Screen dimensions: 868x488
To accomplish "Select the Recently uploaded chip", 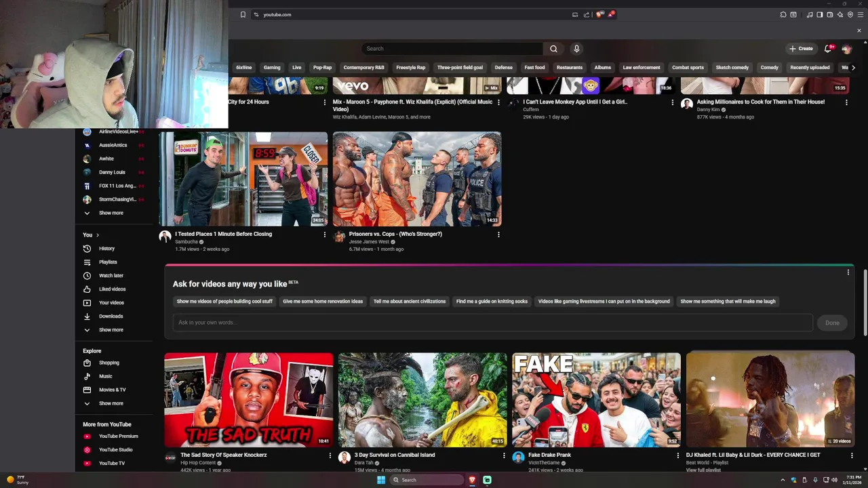I will pyautogui.click(x=810, y=68).
